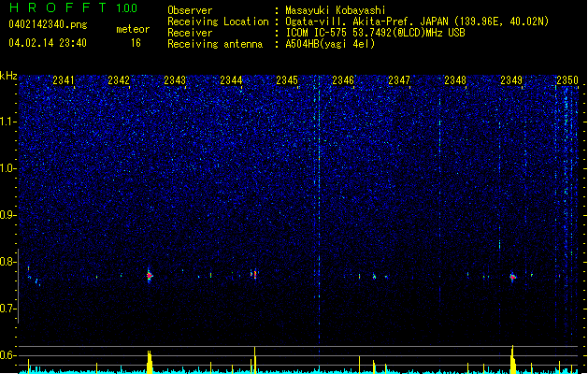Image resolution: width=588 pixels, height=374 pixels.
Task: Click the 2343 time marker
Action: point(175,80)
